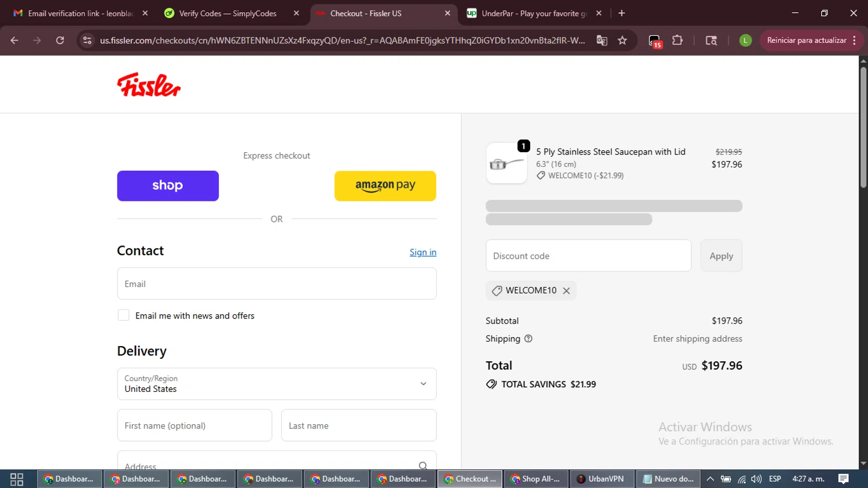Click the Sign in link

[x=423, y=252]
